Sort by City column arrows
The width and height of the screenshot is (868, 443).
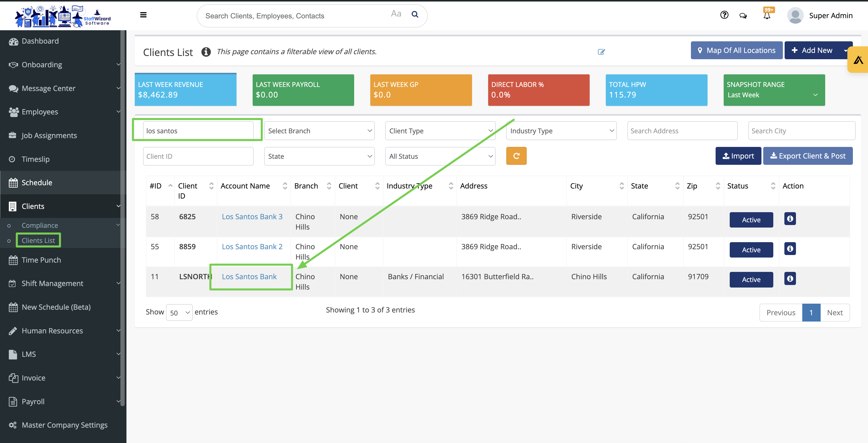(x=621, y=185)
